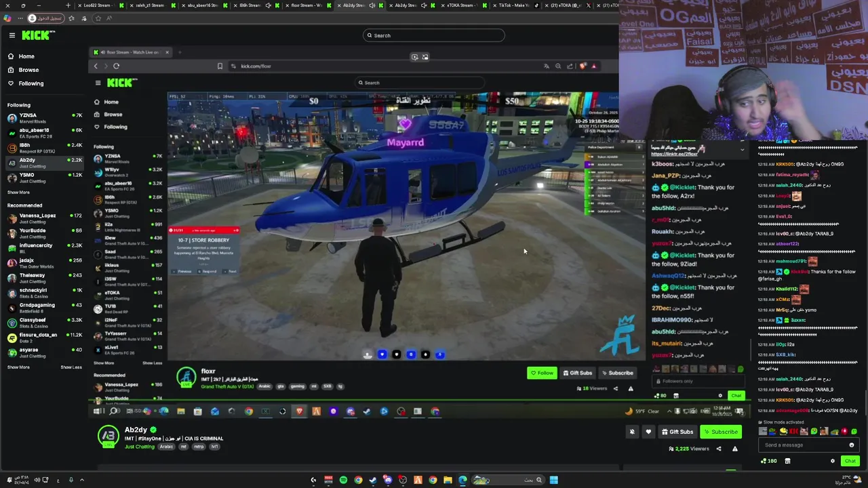Share Ab2dy stream using share icon

click(x=719, y=449)
